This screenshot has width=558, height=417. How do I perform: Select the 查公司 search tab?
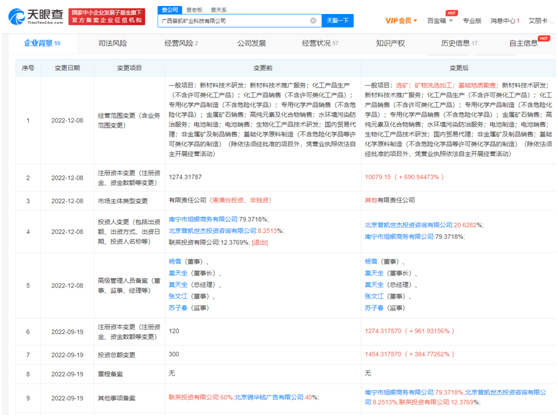click(170, 10)
